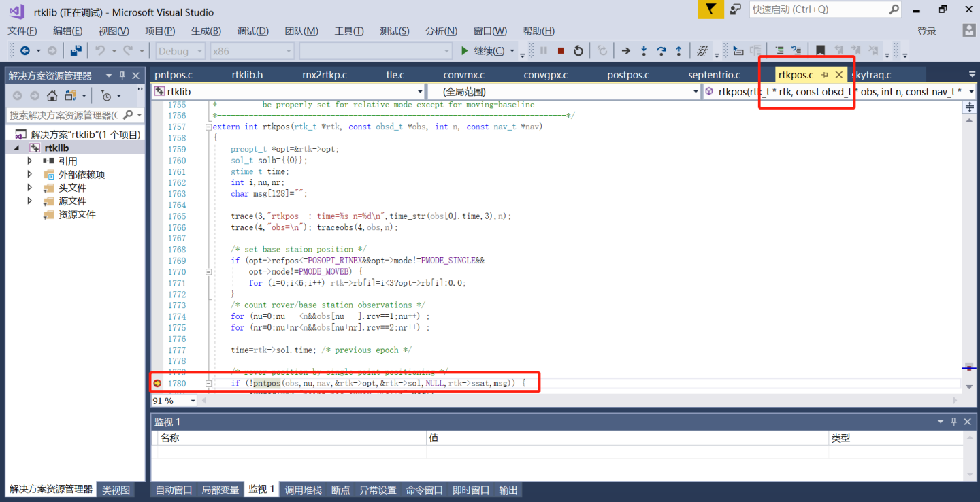Open the 调试(D) menu
This screenshot has width=980, height=502.
(252, 31)
